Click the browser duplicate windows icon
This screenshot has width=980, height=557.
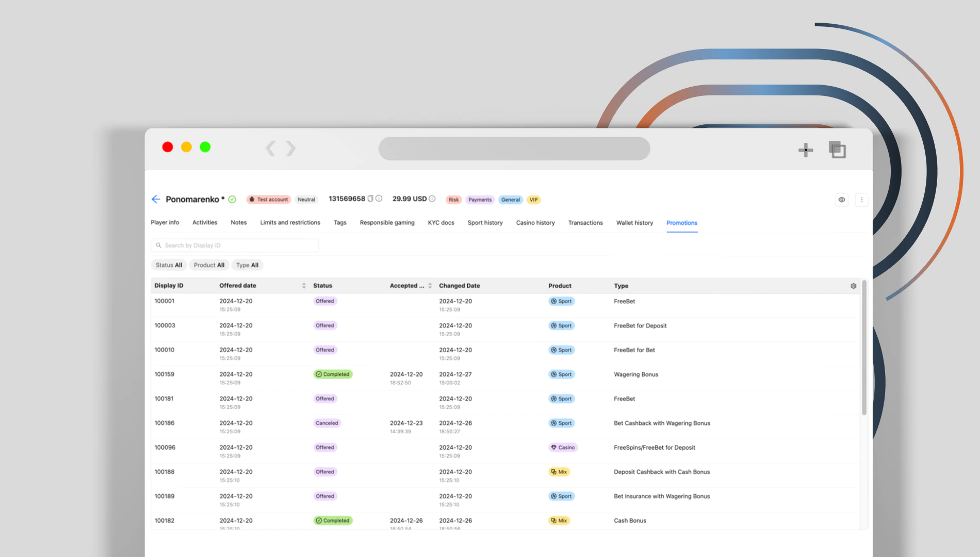(x=837, y=150)
